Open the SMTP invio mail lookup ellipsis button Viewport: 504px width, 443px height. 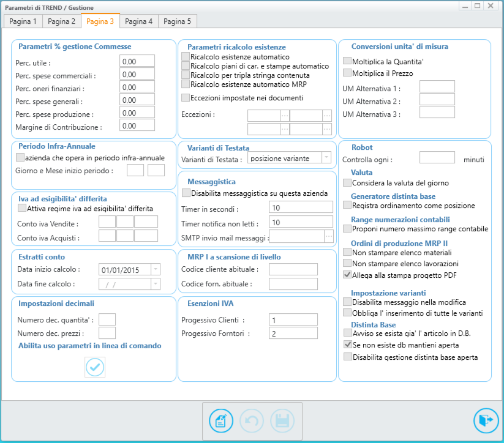pyautogui.click(x=328, y=236)
